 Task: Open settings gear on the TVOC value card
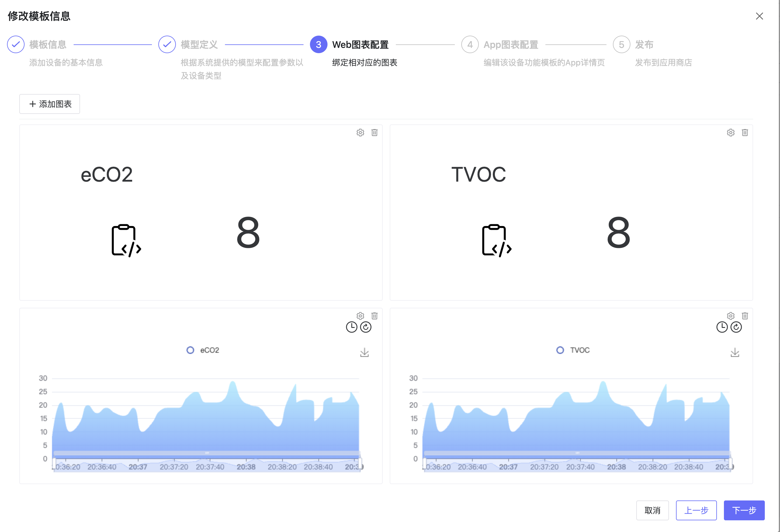click(x=730, y=133)
